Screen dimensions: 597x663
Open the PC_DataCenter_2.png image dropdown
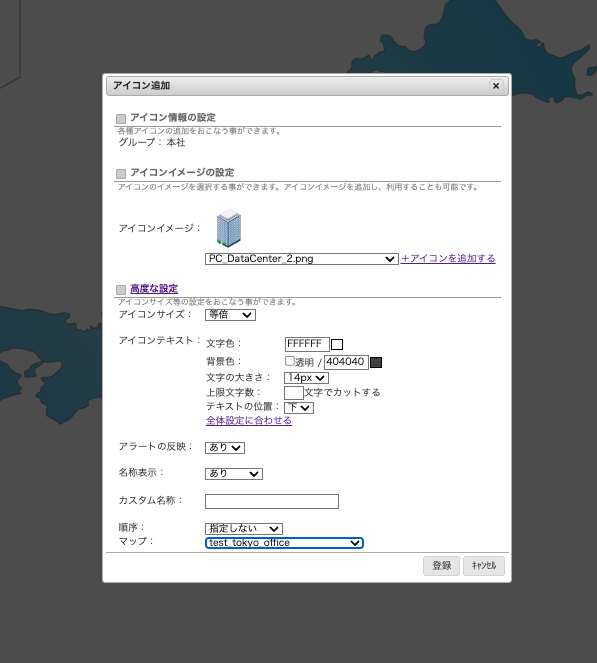pos(301,259)
